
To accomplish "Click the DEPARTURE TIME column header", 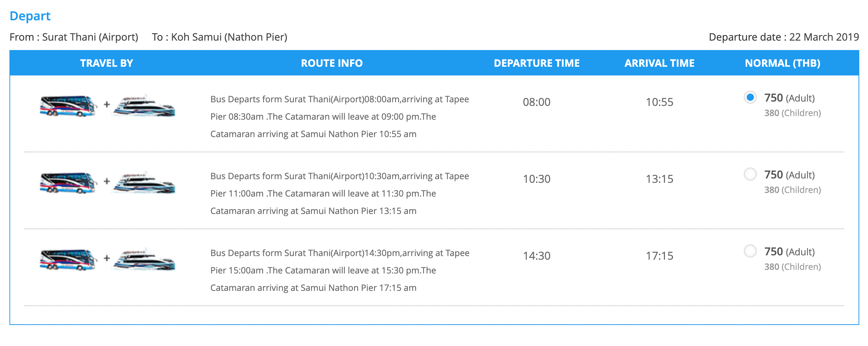I will pos(536,63).
